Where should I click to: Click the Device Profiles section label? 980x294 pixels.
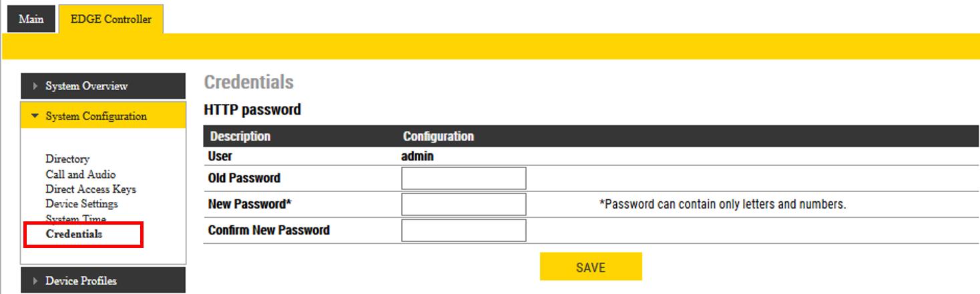81,281
